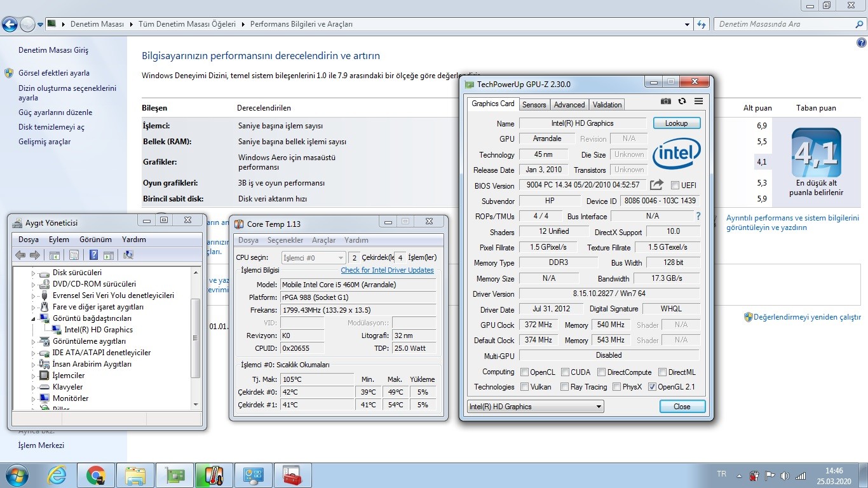Click Gelişmiş araçlar sidebar link

44,142
